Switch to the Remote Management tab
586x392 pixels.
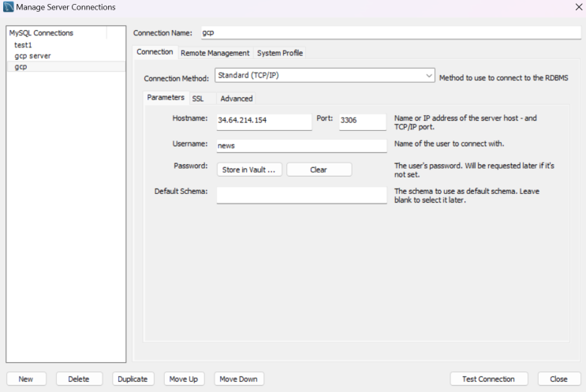pos(215,53)
